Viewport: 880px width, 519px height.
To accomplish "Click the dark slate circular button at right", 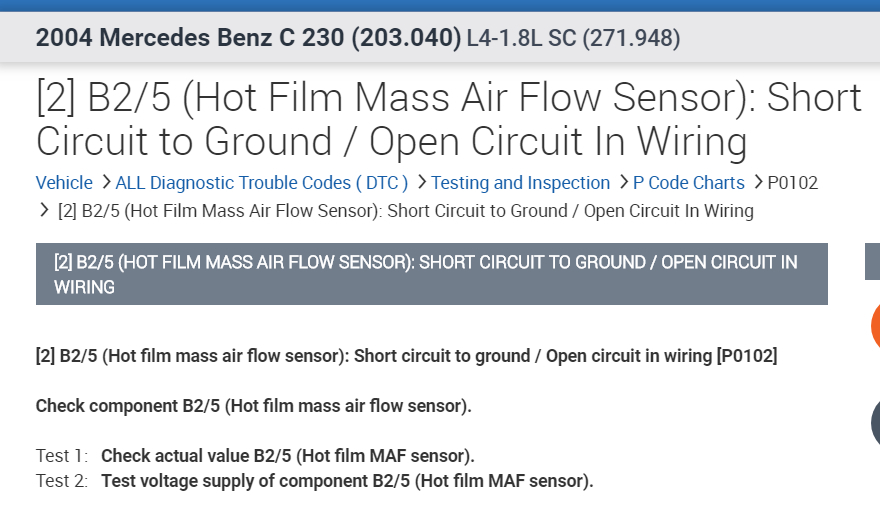I will [x=874, y=423].
